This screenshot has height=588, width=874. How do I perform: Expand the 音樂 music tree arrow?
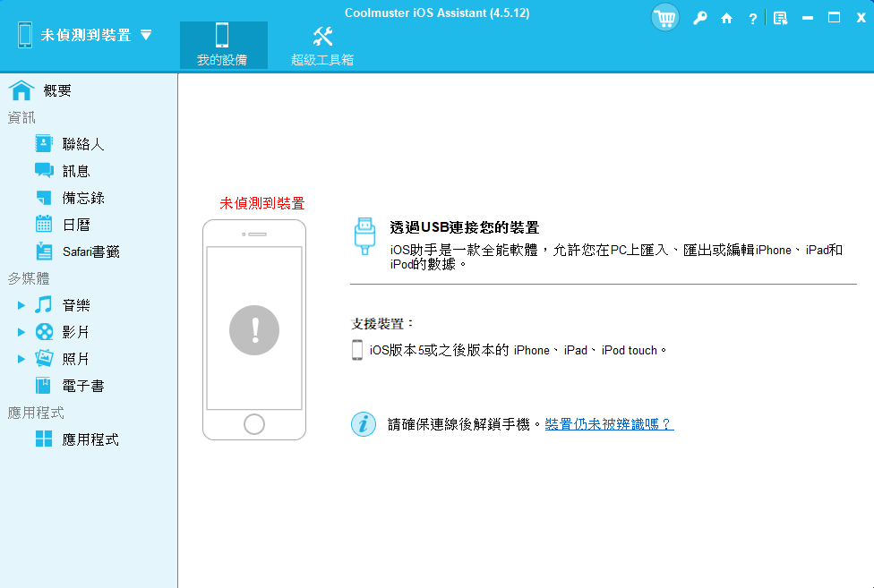click(21, 305)
